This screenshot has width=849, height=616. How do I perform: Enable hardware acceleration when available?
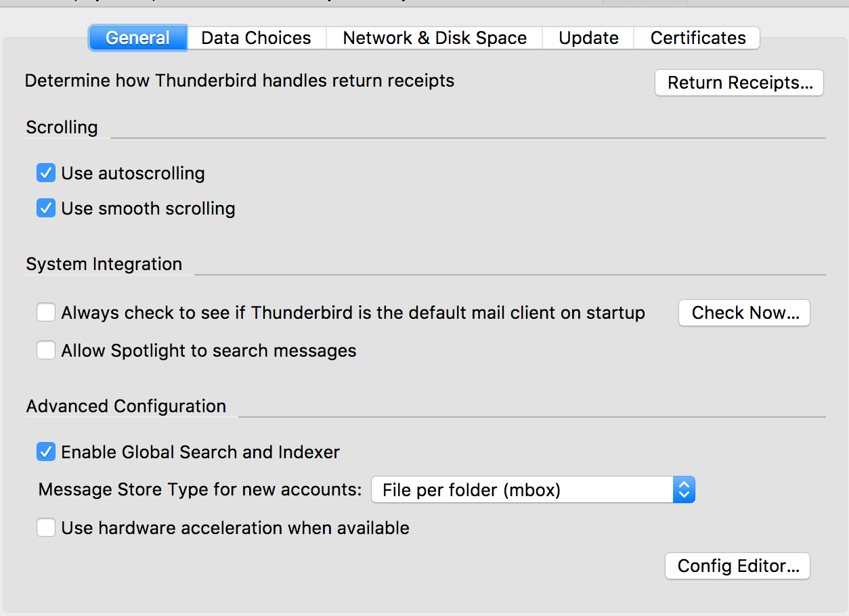46,528
